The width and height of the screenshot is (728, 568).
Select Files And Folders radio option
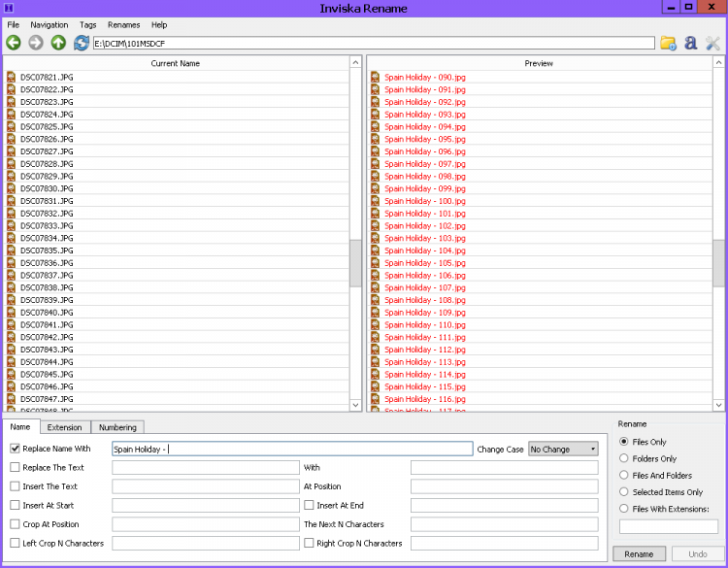[624, 475]
